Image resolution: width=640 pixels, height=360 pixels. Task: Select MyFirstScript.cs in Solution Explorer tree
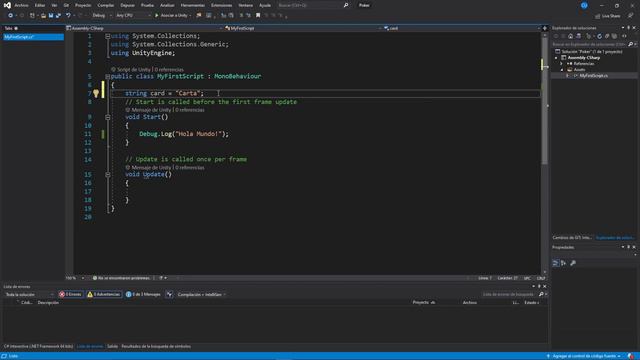tap(593, 76)
